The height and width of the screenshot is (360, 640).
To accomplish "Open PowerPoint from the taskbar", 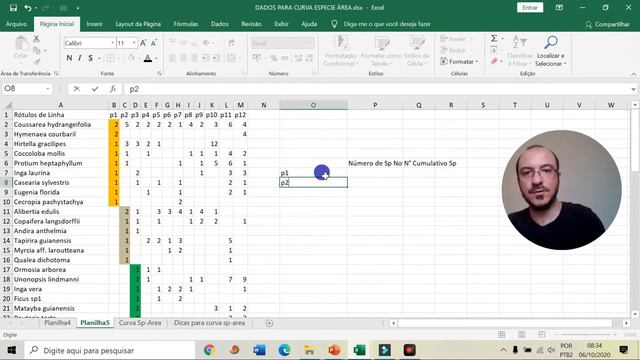I will point(334,350).
